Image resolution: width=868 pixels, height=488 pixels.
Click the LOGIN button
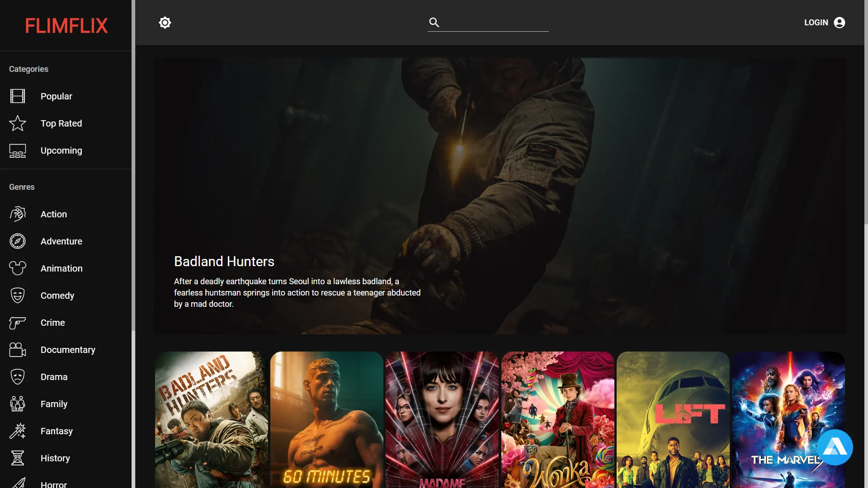[x=825, y=23]
